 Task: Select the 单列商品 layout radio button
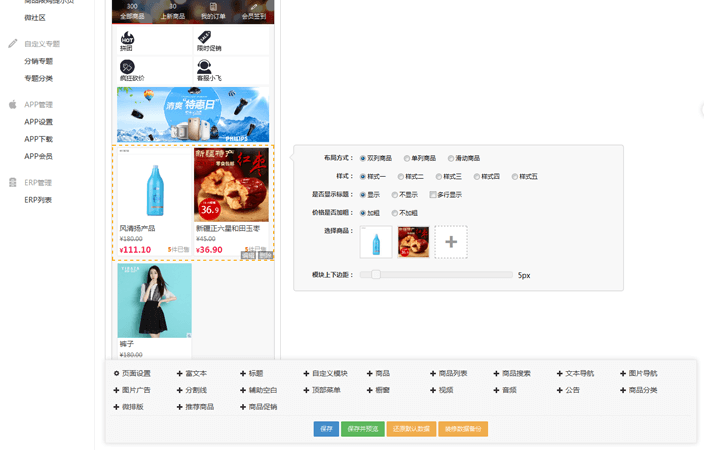point(408,158)
